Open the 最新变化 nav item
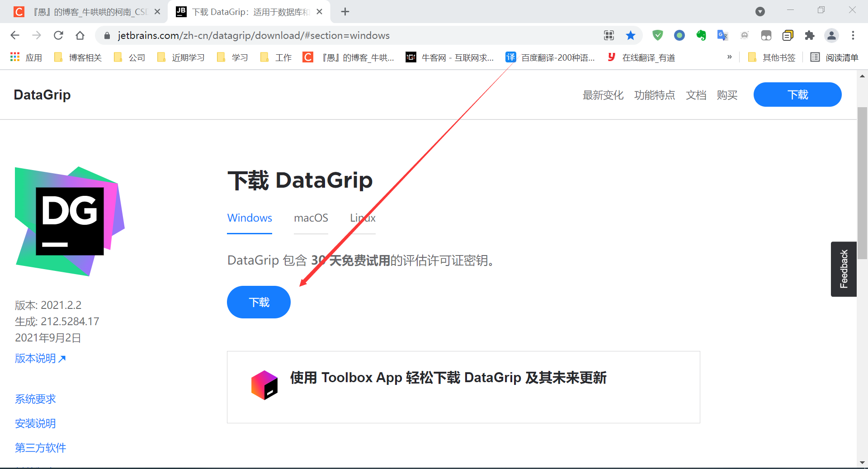Image resolution: width=868 pixels, height=469 pixels. 603,95
